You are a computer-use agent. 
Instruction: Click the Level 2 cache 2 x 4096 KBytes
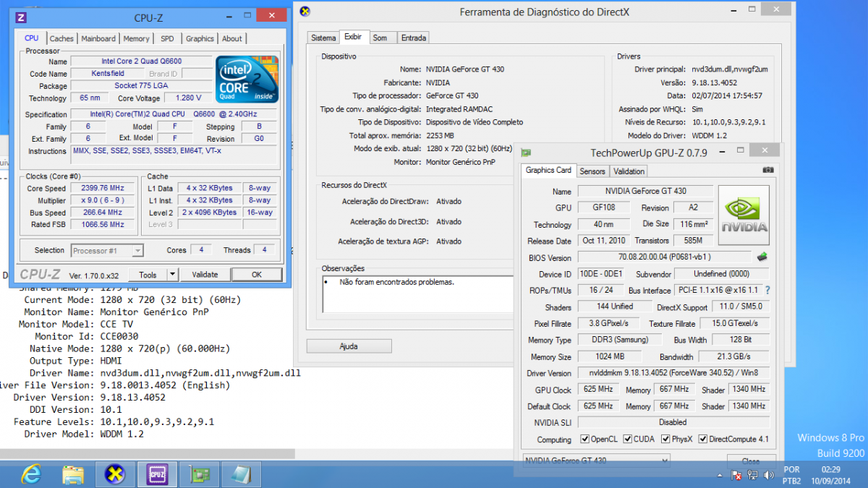click(210, 213)
